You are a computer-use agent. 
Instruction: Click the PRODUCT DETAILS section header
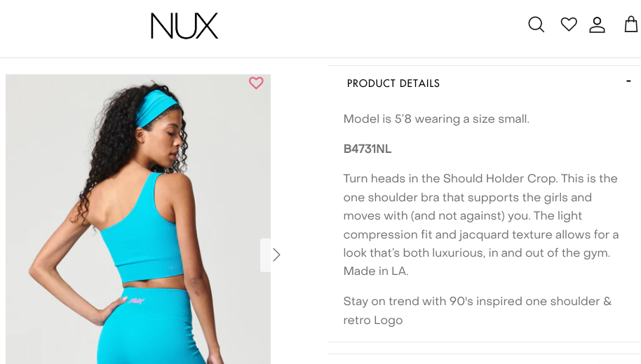pyautogui.click(x=393, y=83)
